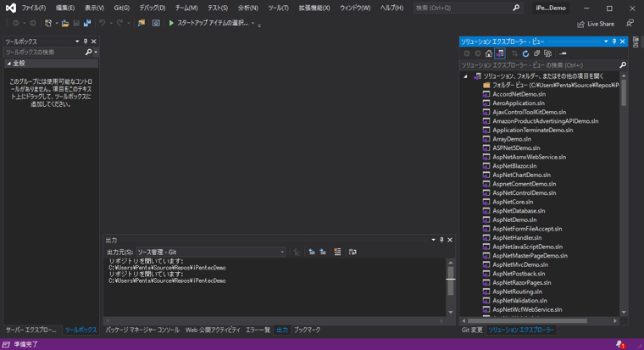Click Clear All icon in Output panel

[337, 252]
